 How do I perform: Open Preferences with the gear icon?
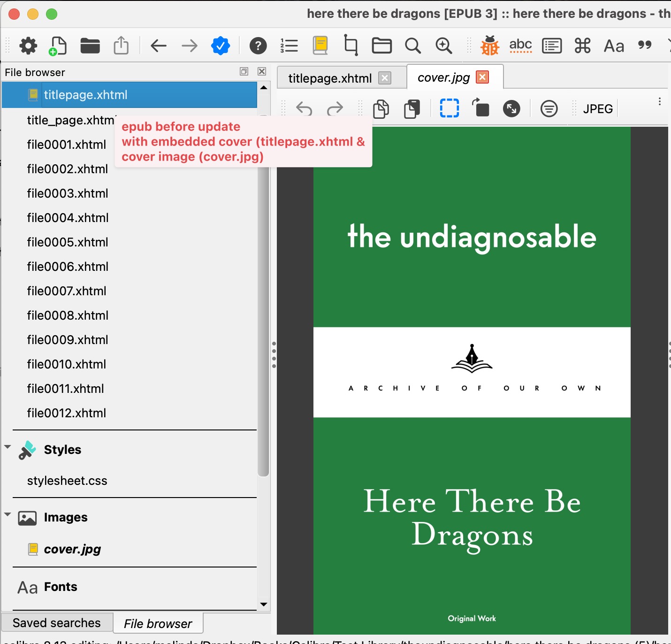pyautogui.click(x=28, y=46)
